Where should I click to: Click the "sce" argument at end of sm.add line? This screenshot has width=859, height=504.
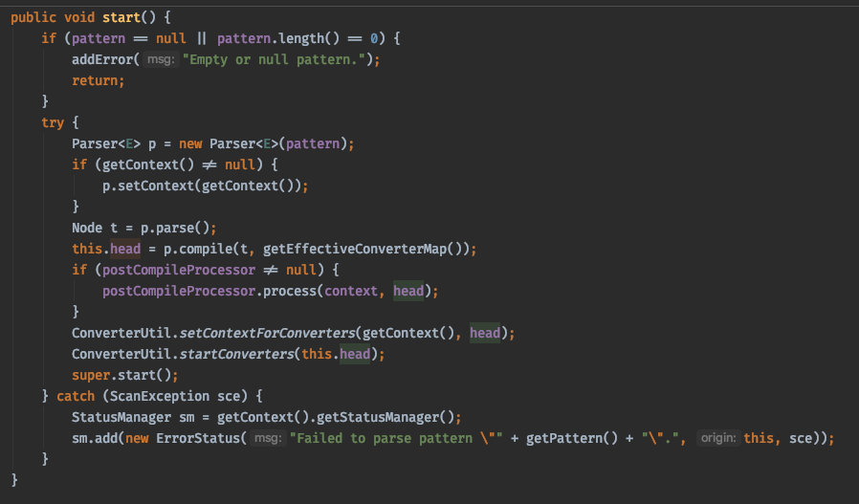[801, 438]
